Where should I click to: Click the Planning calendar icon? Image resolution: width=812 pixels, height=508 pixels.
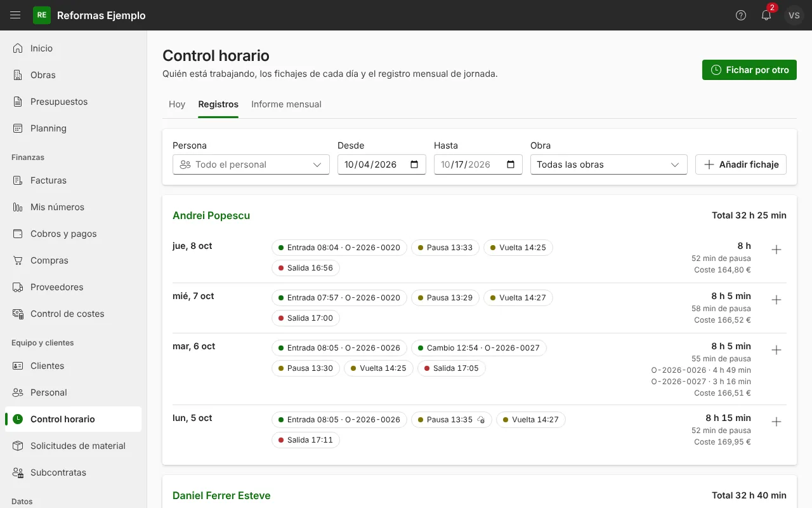pyautogui.click(x=18, y=128)
